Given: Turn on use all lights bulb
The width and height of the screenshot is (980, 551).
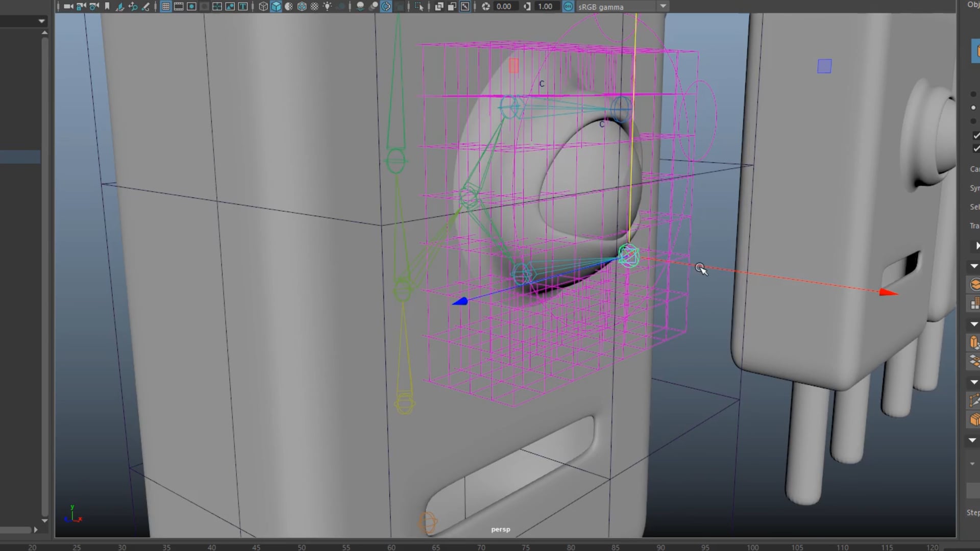Looking at the screenshot, I should [x=327, y=7].
